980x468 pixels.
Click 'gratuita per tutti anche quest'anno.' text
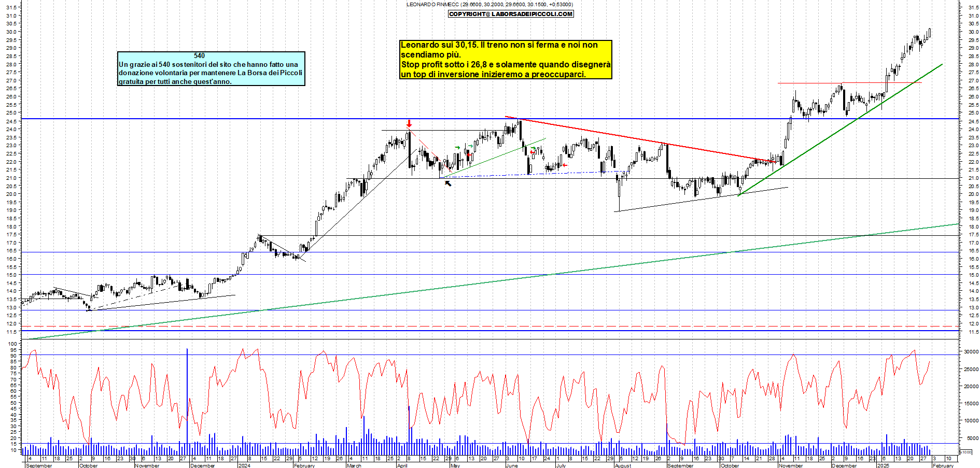pos(175,81)
